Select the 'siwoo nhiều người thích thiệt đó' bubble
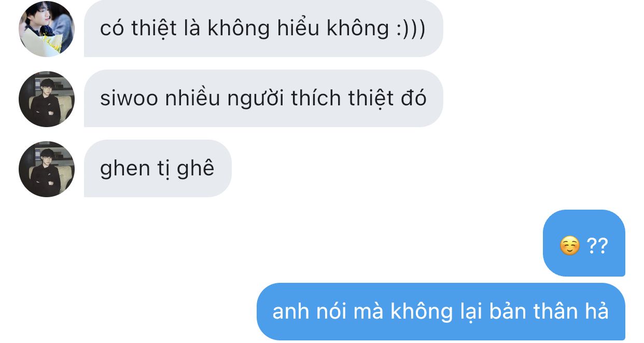 pyautogui.click(x=263, y=99)
